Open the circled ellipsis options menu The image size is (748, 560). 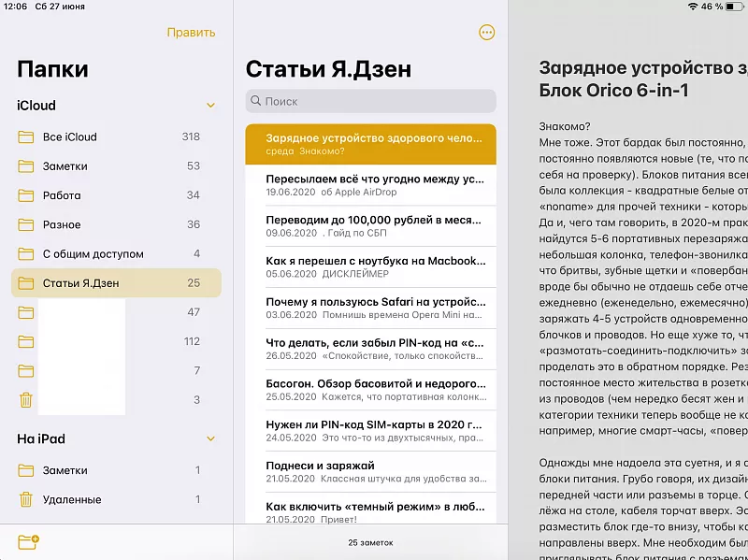coord(486,33)
